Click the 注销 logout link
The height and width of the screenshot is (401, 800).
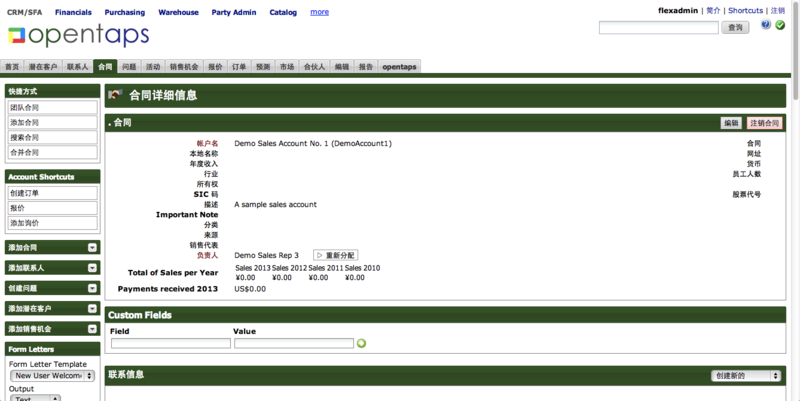778,11
